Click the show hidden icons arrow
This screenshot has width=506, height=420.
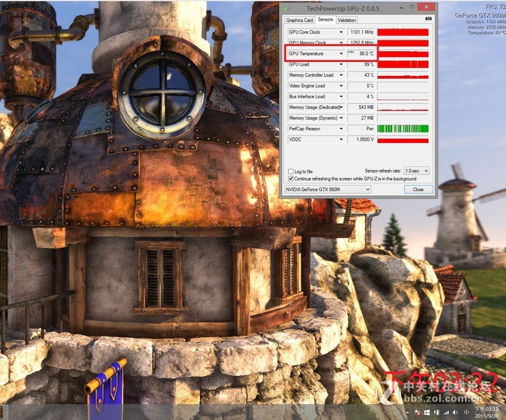(x=408, y=412)
